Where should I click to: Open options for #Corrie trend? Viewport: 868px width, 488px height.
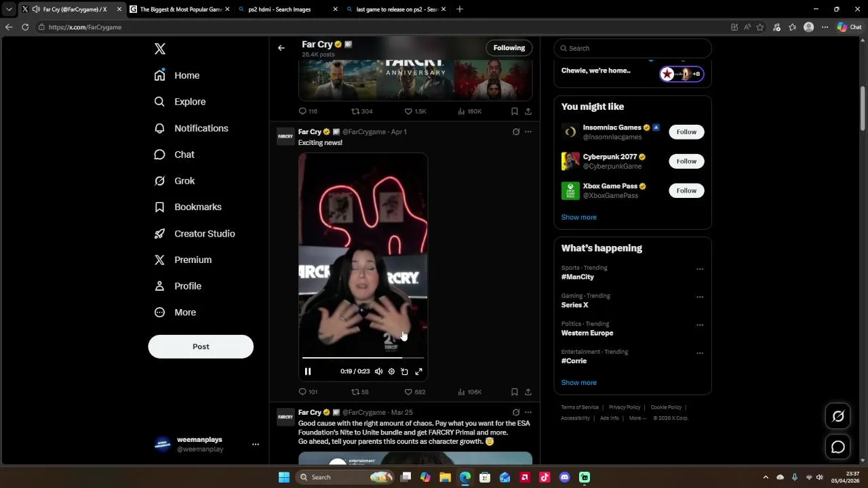[700, 353]
